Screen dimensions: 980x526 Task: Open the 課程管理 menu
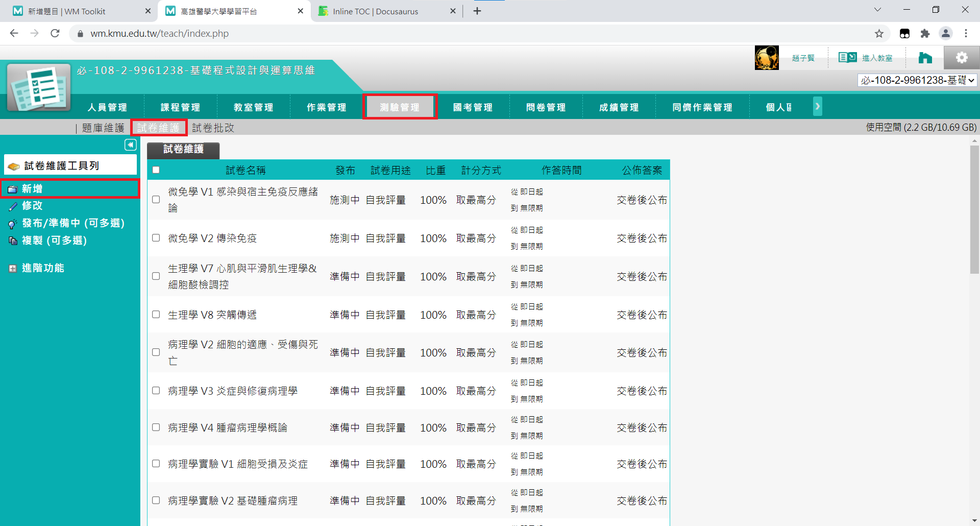[x=180, y=107]
